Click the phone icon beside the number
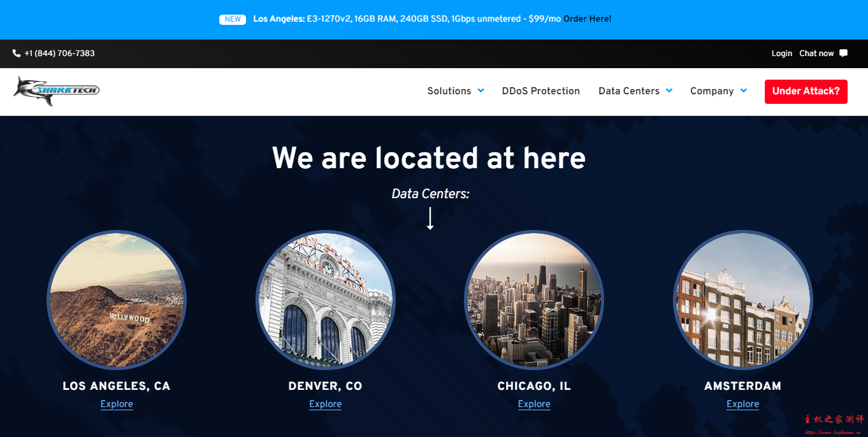Image resolution: width=868 pixels, height=437 pixels. [x=17, y=54]
